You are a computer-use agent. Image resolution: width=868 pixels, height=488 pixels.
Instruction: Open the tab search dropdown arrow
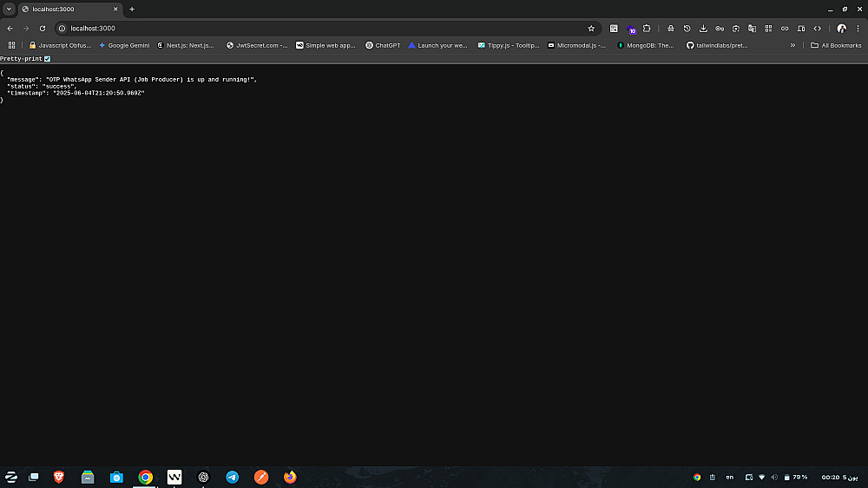click(x=9, y=9)
